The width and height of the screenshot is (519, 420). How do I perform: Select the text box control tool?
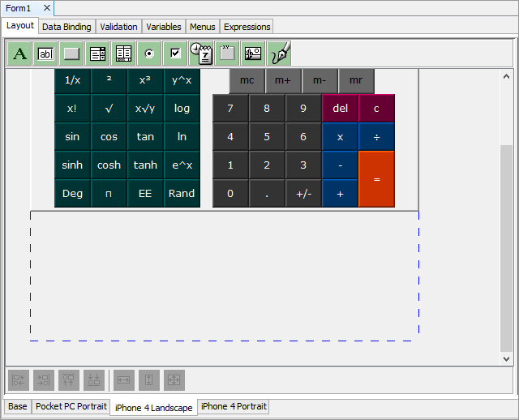[x=46, y=54]
